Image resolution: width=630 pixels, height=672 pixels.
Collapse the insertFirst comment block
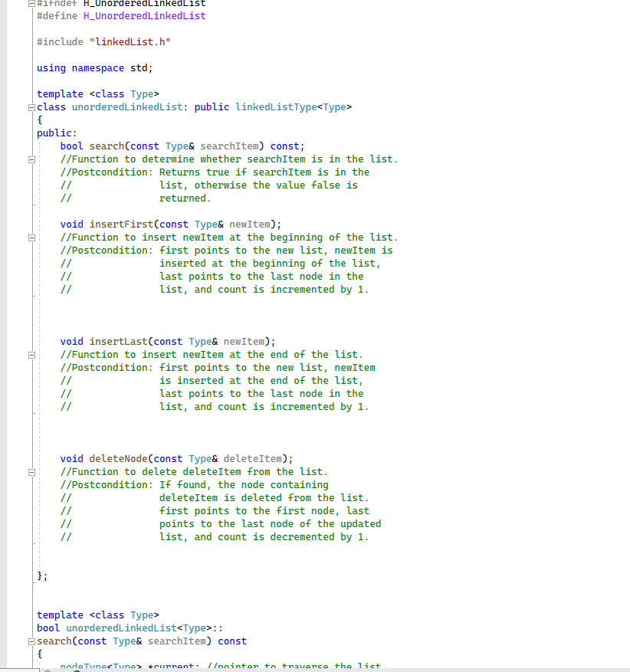(31, 237)
